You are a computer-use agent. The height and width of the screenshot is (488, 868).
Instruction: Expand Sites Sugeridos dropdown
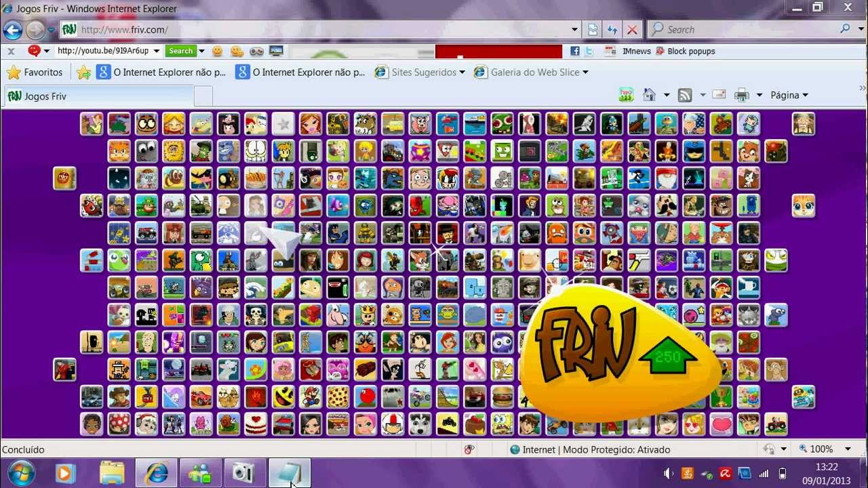point(462,73)
